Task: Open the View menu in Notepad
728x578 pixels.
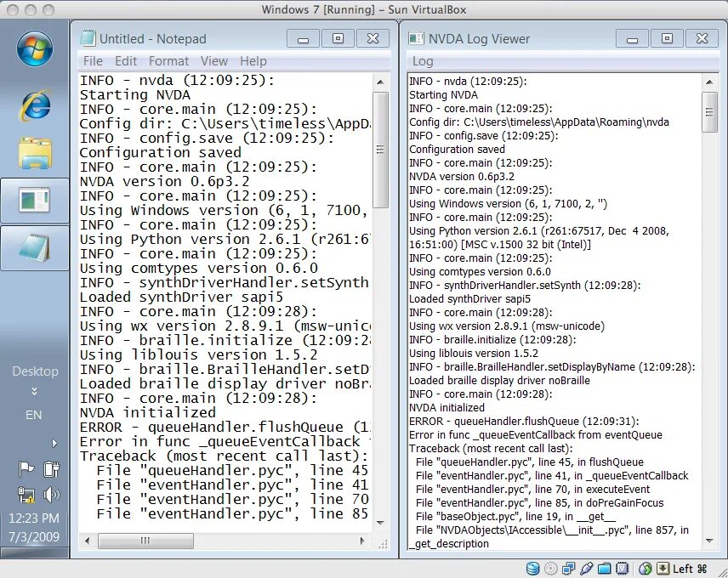Action: pos(214,61)
